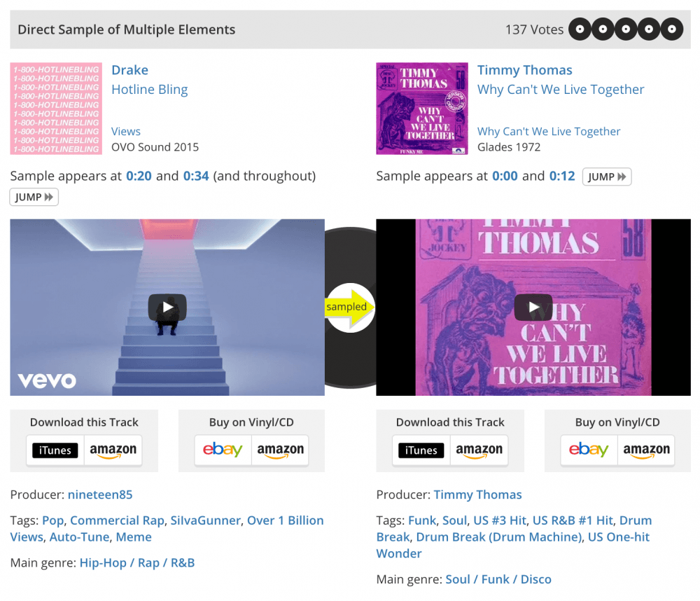
Task: Click the iTunes icon under Drake's track
Action: point(55,450)
